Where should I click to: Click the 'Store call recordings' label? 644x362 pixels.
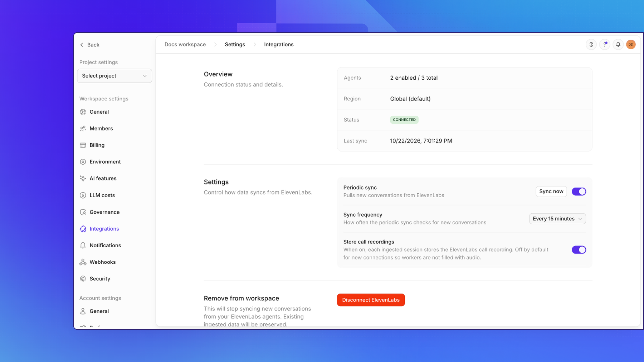click(x=369, y=242)
